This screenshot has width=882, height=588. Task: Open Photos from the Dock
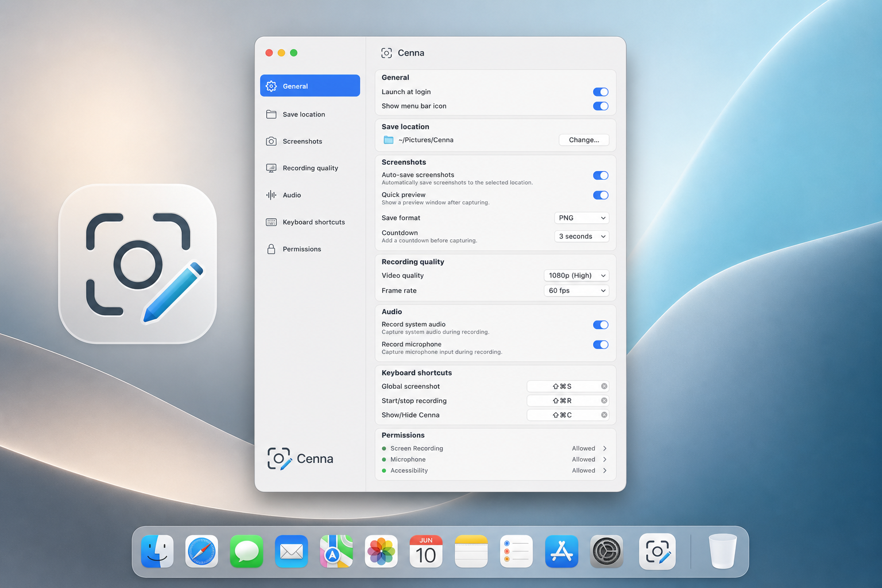pos(381,552)
